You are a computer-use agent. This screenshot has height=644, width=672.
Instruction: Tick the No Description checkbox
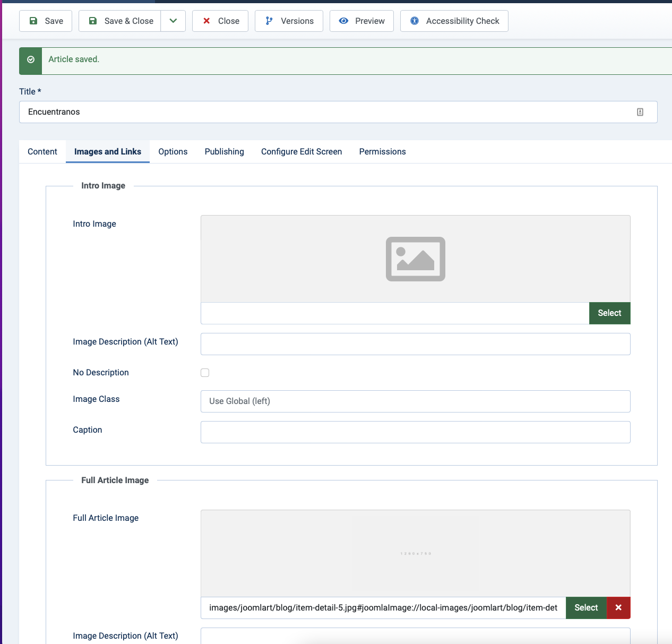click(x=205, y=373)
